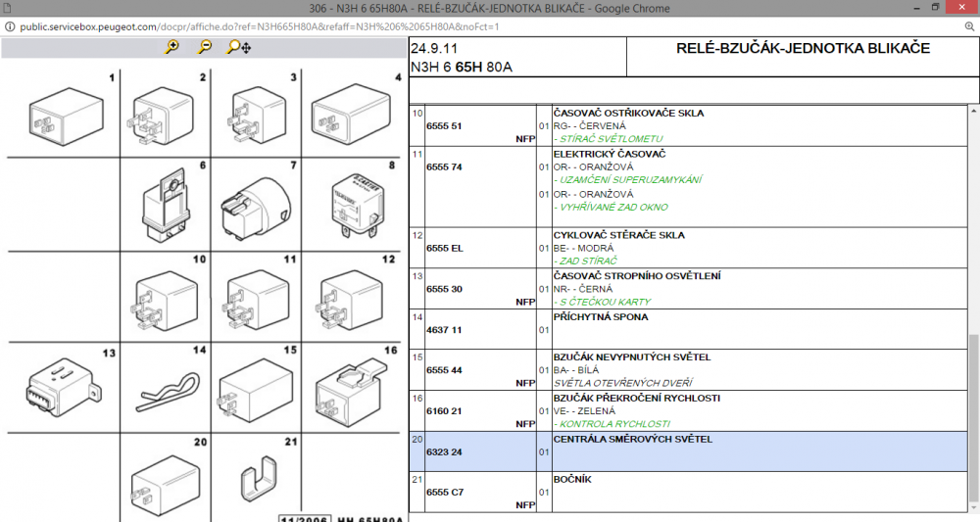Select buzzer box image number 15
This screenshot has width=980, height=522.
pyautogui.click(x=255, y=391)
